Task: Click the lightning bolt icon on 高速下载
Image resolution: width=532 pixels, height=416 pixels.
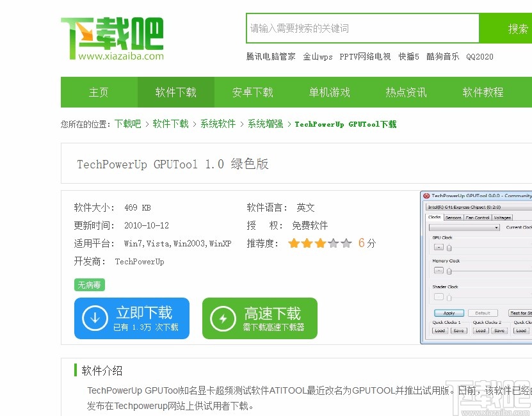Action: point(222,318)
